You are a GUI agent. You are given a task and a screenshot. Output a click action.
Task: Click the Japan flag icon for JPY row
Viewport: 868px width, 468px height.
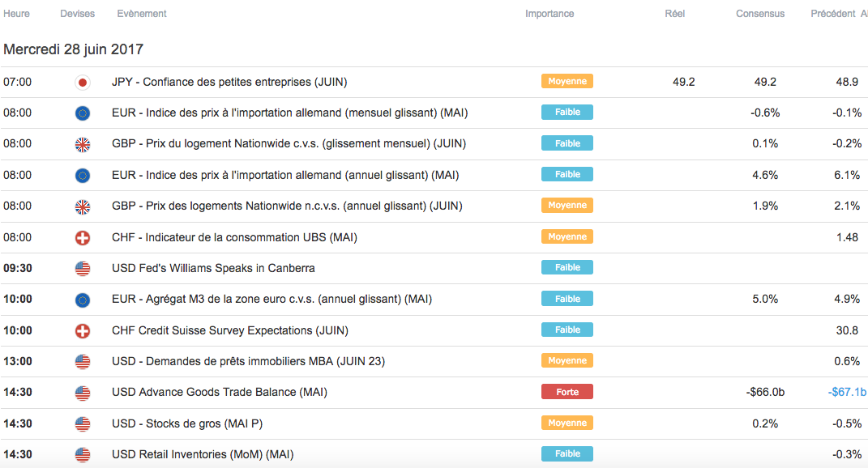pyautogui.click(x=82, y=82)
